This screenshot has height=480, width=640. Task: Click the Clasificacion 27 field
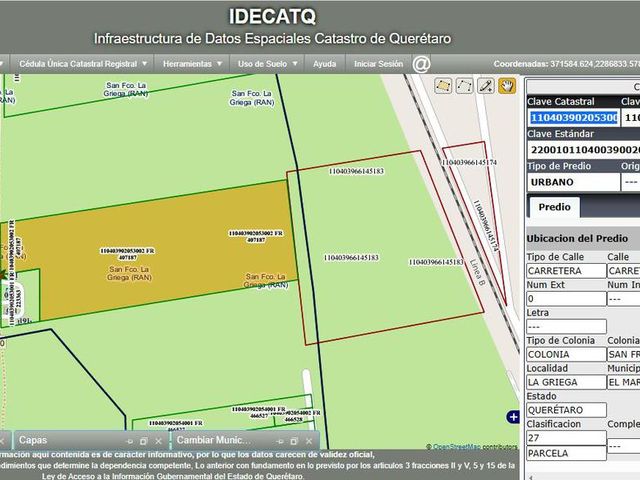pos(566,438)
